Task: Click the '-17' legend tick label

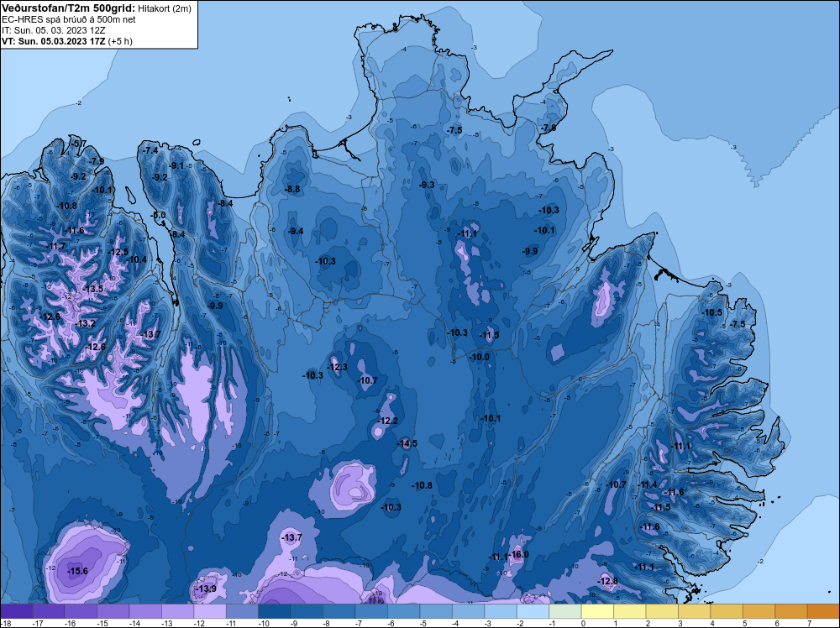Action: [x=38, y=623]
